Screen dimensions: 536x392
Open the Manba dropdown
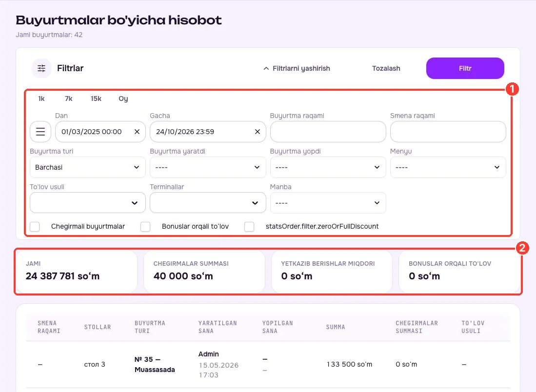point(328,203)
